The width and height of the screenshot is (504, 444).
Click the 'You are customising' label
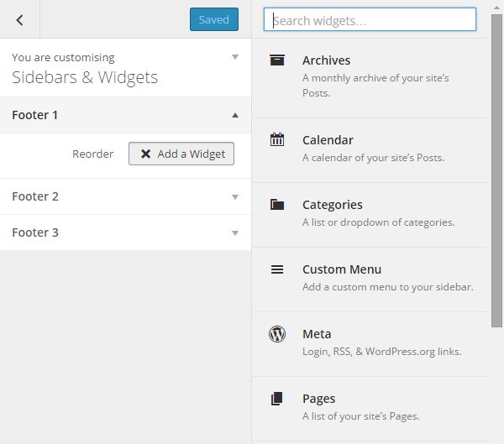[x=63, y=58]
